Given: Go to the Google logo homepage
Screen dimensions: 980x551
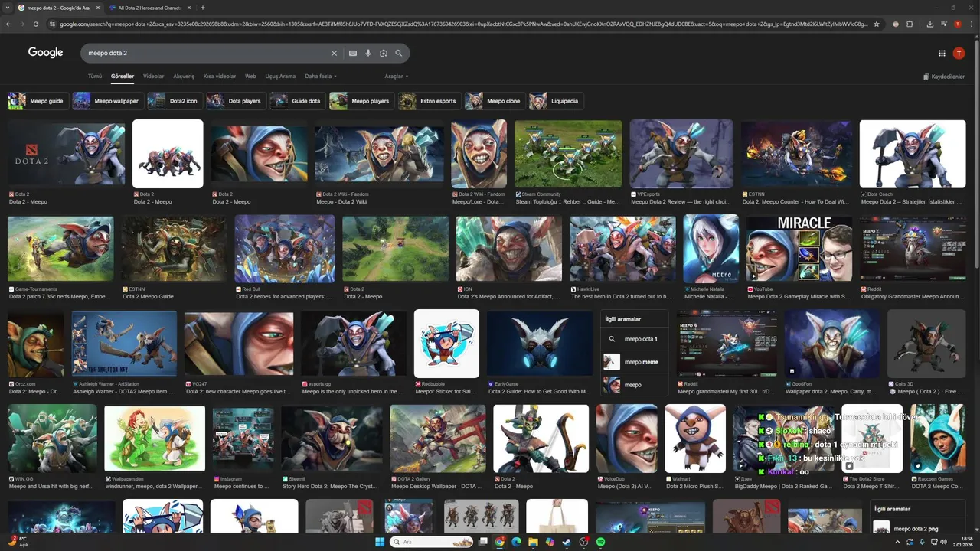Looking at the screenshot, I should pyautogui.click(x=45, y=52).
